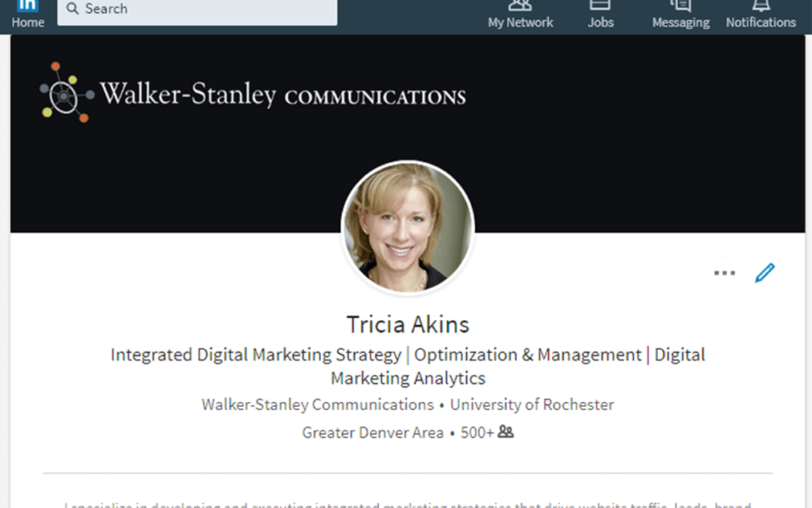
Task: Click the magnifier icon in the search box
Action: (72, 9)
